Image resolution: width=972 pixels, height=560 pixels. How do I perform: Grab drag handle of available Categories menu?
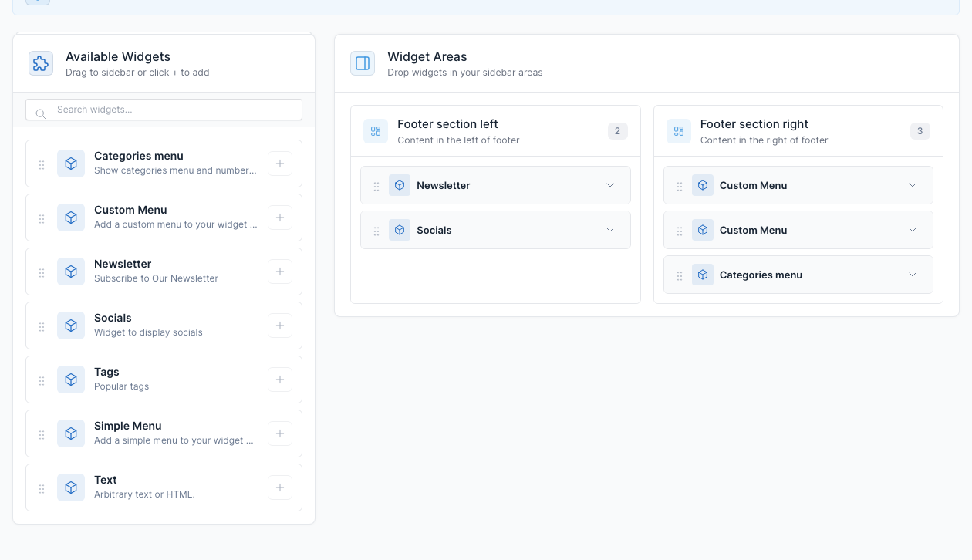(x=42, y=164)
